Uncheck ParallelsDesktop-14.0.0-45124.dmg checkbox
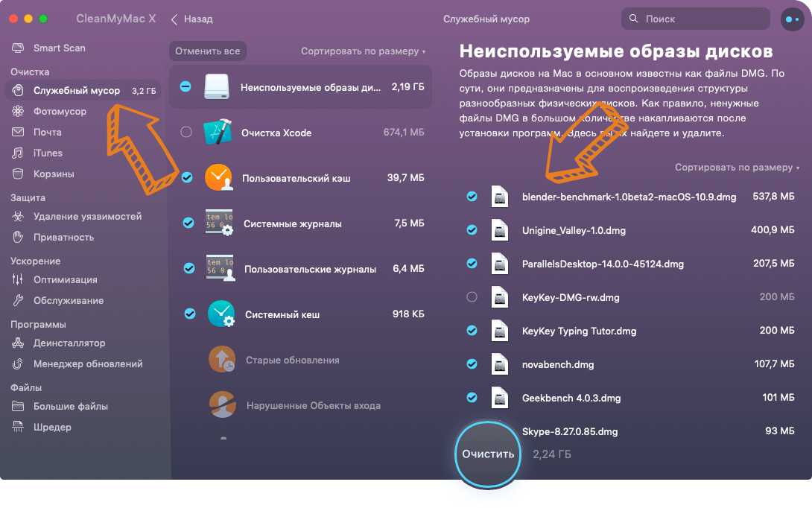 click(x=472, y=264)
